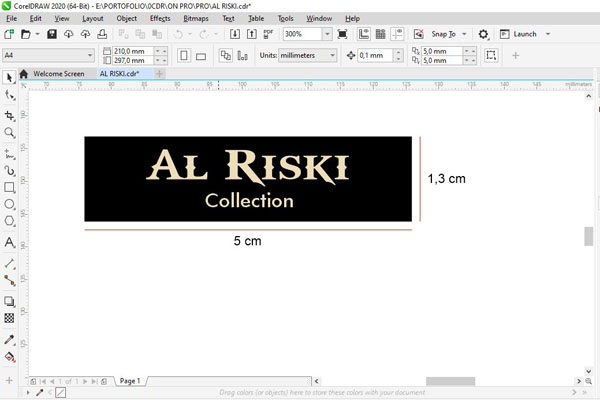Open the Effects menu
Viewport: 600px width, 400px height.
pos(160,18)
